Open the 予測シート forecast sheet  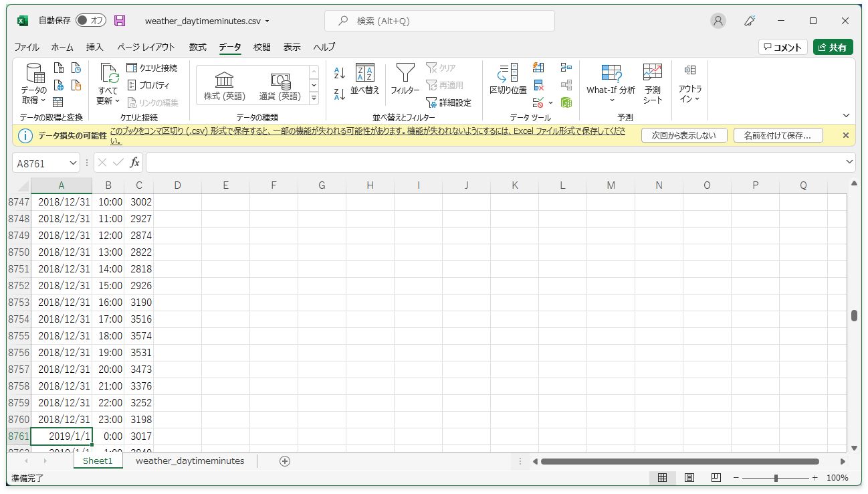[653, 84]
